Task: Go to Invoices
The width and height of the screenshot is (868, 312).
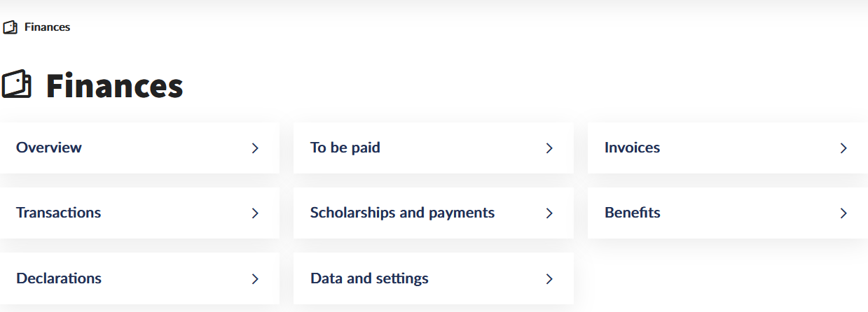Action: click(x=632, y=148)
